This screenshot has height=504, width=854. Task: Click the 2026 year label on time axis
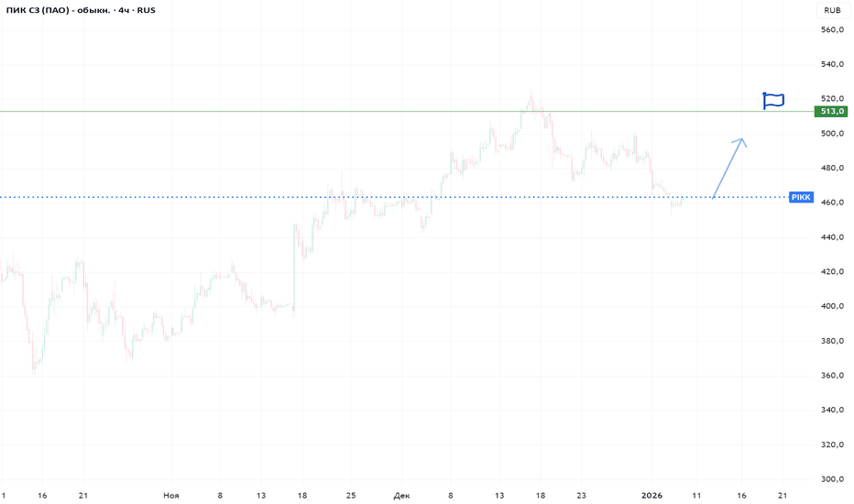click(x=651, y=496)
